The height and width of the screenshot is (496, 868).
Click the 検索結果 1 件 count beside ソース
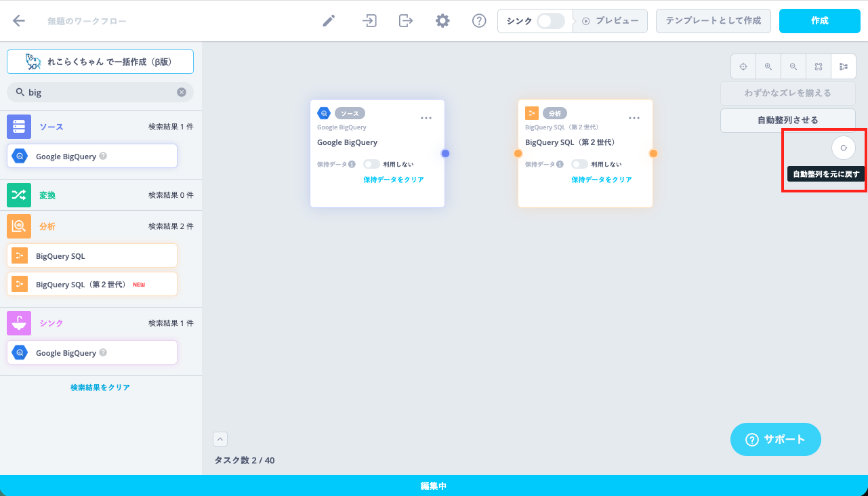pos(171,127)
